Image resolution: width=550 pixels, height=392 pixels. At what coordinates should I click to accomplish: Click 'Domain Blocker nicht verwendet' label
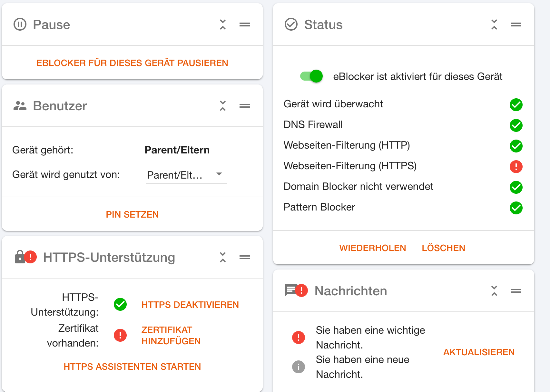pos(358,186)
